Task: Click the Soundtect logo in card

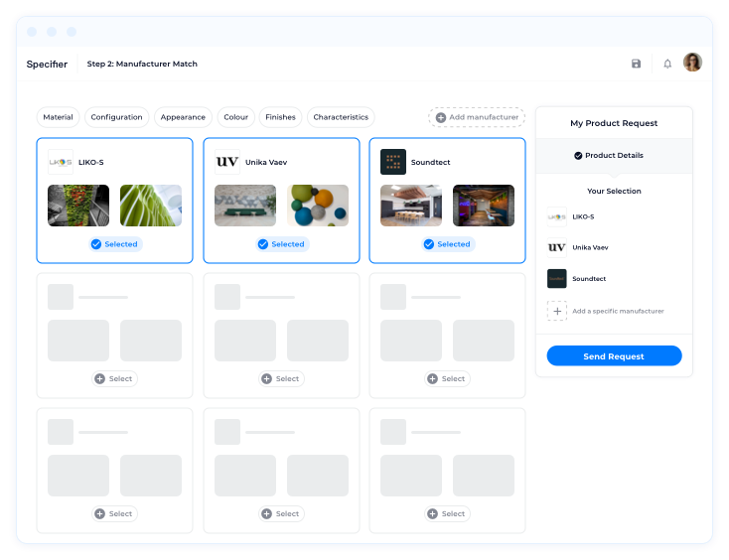Action: click(x=393, y=162)
